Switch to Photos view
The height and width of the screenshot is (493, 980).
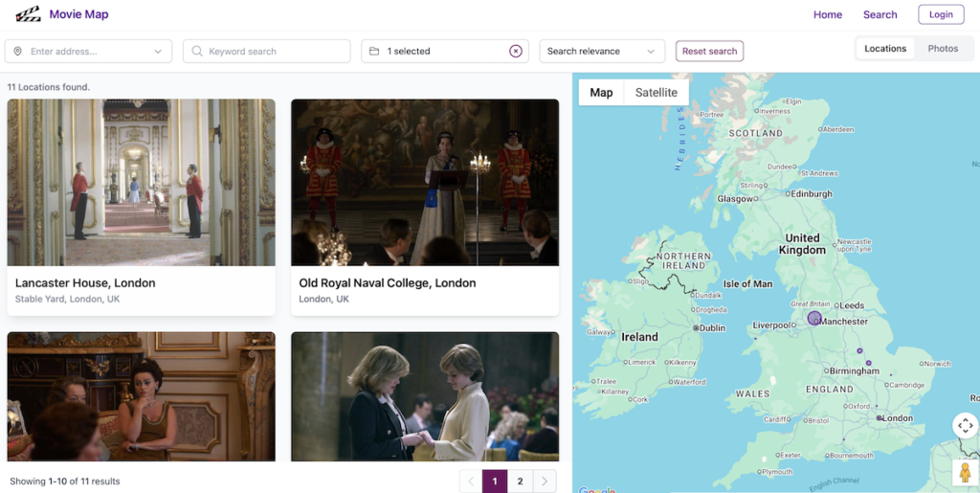[943, 49]
